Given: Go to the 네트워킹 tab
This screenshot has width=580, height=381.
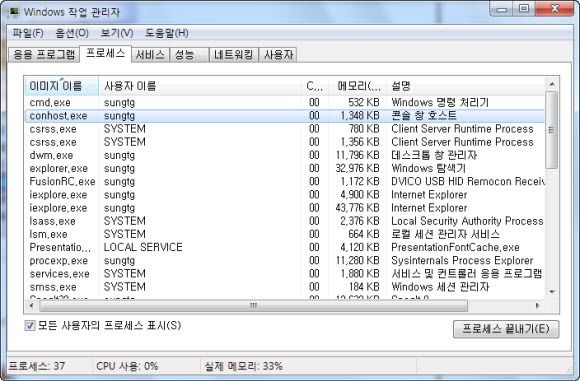Looking at the screenshot, I should pos(233,55).
